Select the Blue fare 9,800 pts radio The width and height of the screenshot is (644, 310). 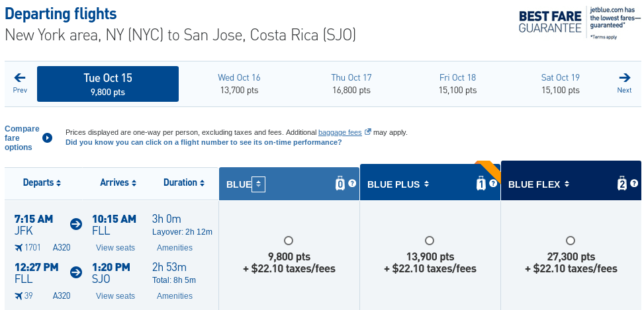(x=289, y=241)
